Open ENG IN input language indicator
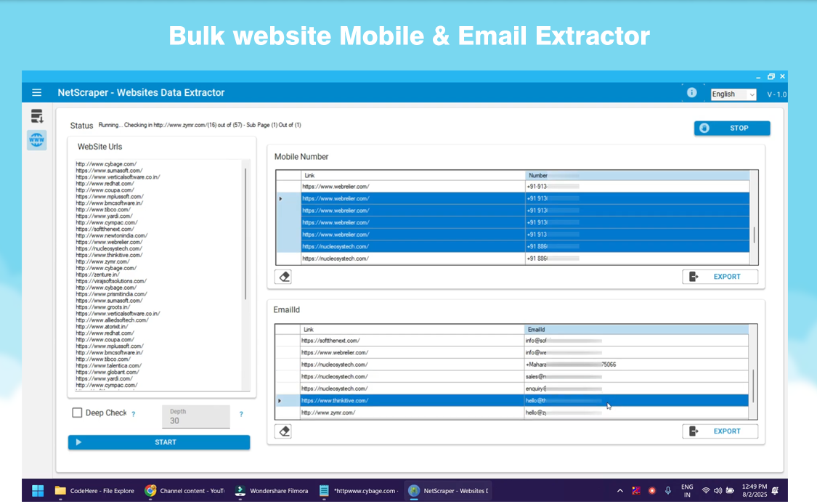Image resolution: width=817 pixels, height=504 pixels. point(687,490)
